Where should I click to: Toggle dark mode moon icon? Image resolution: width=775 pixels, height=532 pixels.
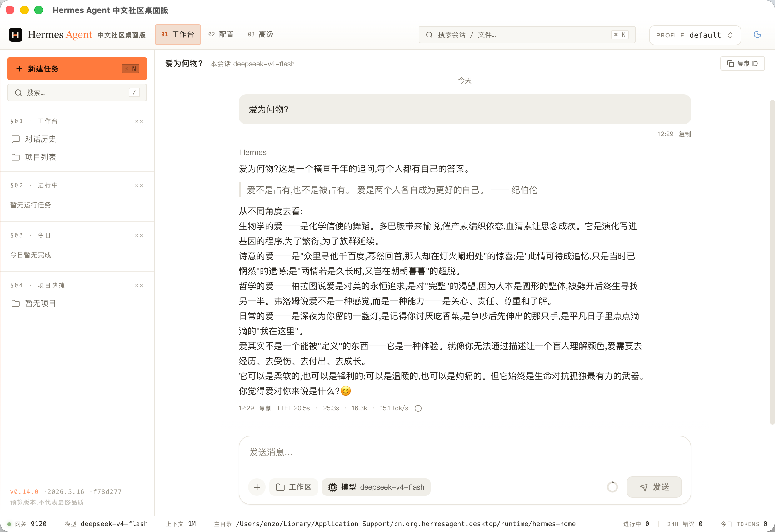point(757,34)
